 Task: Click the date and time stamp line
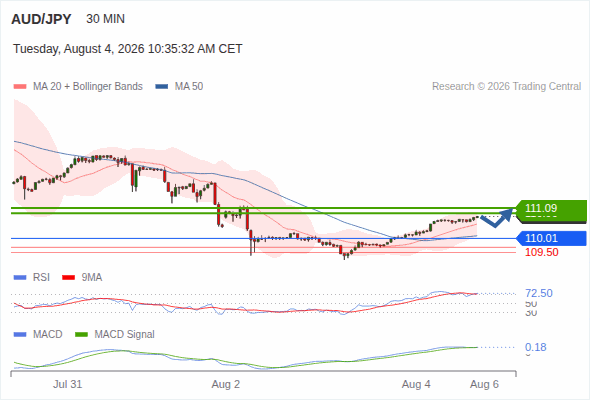(128, 49)
